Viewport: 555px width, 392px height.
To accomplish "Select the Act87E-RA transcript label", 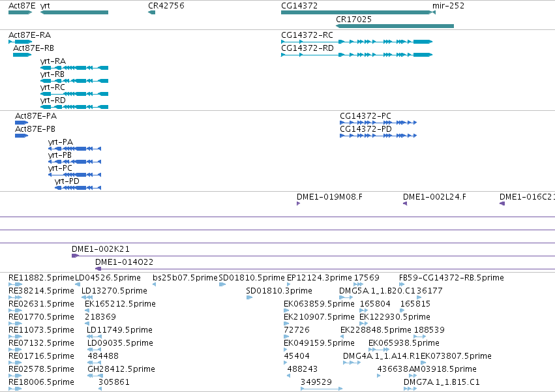I will pos(30,35).
